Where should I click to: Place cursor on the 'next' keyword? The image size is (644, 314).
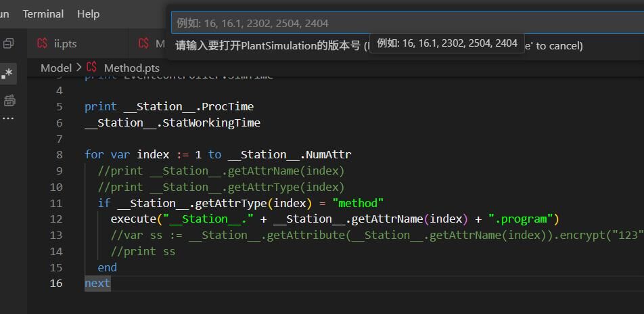point(97,283)
